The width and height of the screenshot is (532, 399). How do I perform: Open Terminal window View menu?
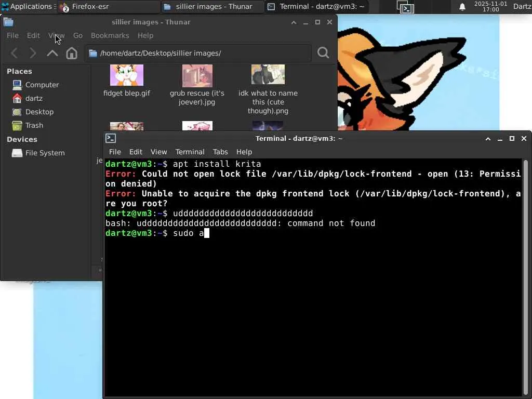(159, 152)
